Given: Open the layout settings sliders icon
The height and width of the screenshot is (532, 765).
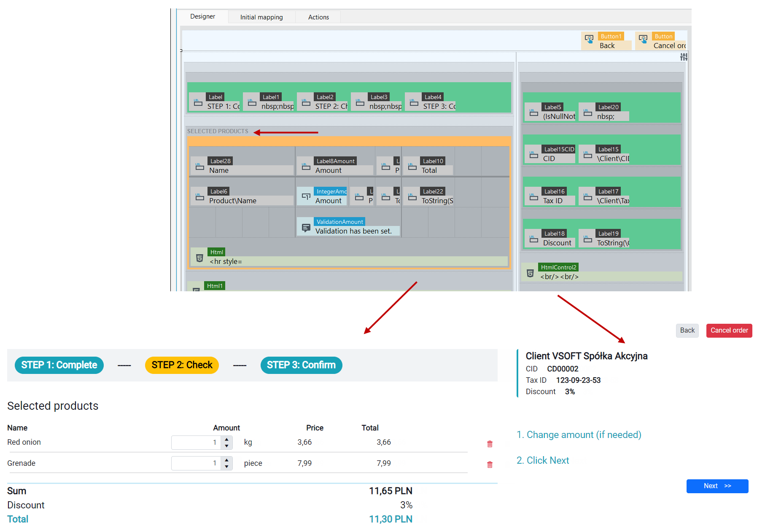Looking at the screenshot, I should 684,57.
